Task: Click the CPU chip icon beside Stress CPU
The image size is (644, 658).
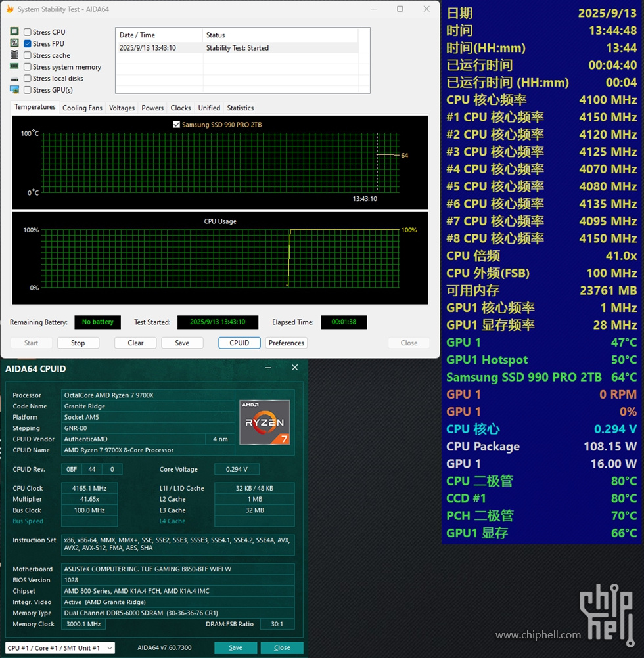Action: click(14, 32)
